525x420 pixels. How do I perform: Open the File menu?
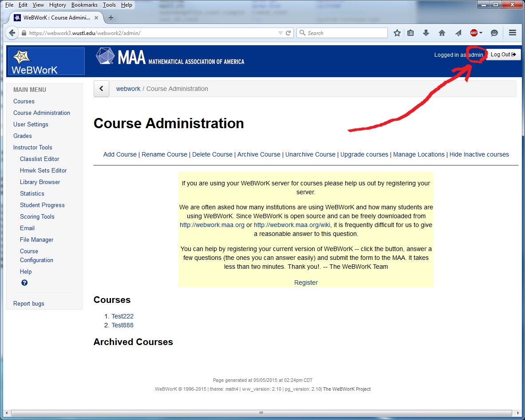point(9,5)
